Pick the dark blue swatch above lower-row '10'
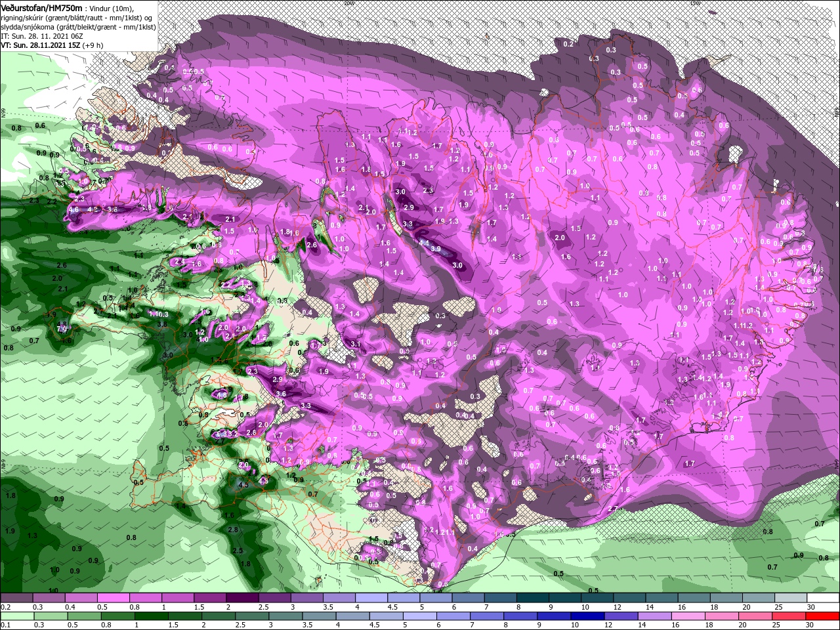 pyautogui.click(x=587, y=616)
